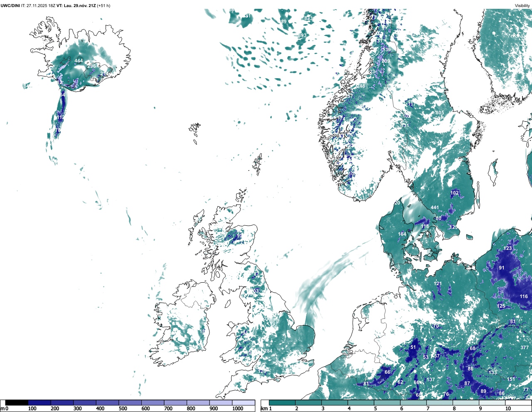Click the '77' value in the bottom-right corner

click(x=526, y=390)
